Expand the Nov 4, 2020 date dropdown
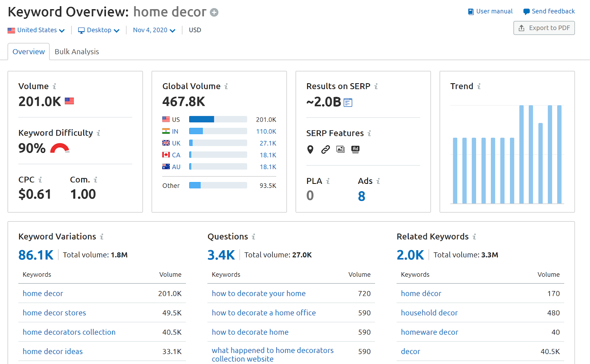The height and width of the screenshot is (364, 590). (153, 30)
